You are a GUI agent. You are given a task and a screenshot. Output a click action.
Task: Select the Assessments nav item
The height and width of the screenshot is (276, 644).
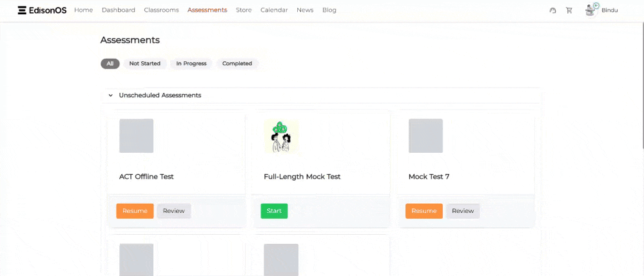pos(207,10)
